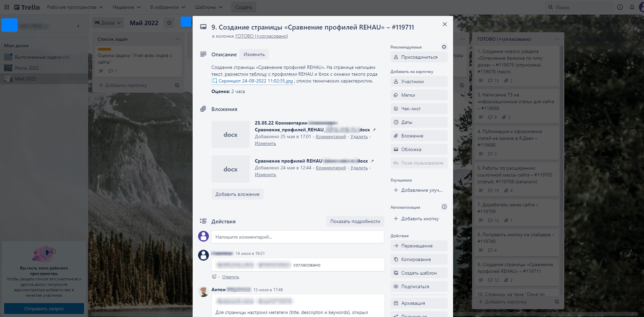The width and height of the screenshot is (644, 317).
Task: Follow ГОТОВО (+согласовано) column link
Action: [x=261, y=36]
